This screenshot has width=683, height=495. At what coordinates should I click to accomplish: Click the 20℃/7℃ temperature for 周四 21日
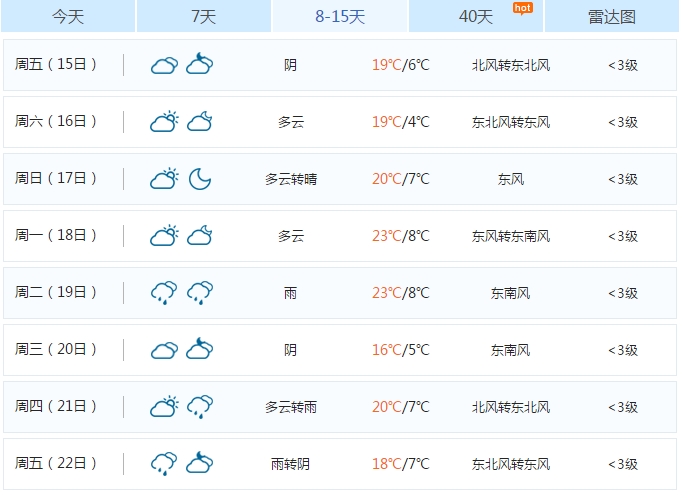[x=401, y=407]
